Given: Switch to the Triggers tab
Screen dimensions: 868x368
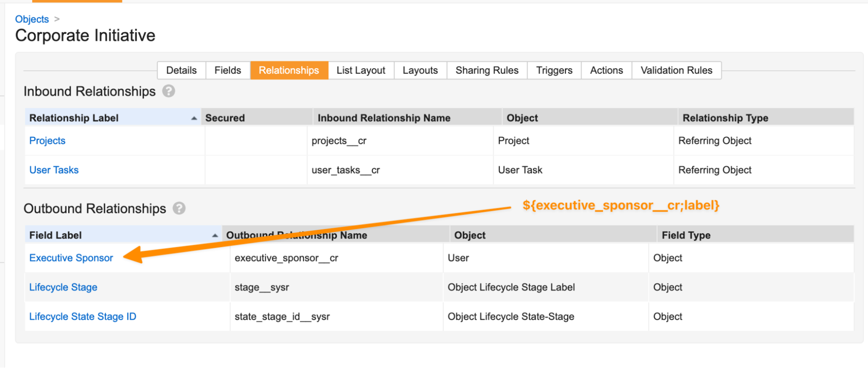Looking at the screenshot, I should [x=554, y=70].
